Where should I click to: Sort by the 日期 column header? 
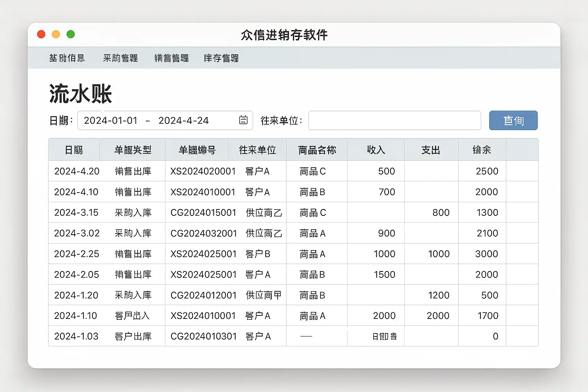[x=74, y=150]
